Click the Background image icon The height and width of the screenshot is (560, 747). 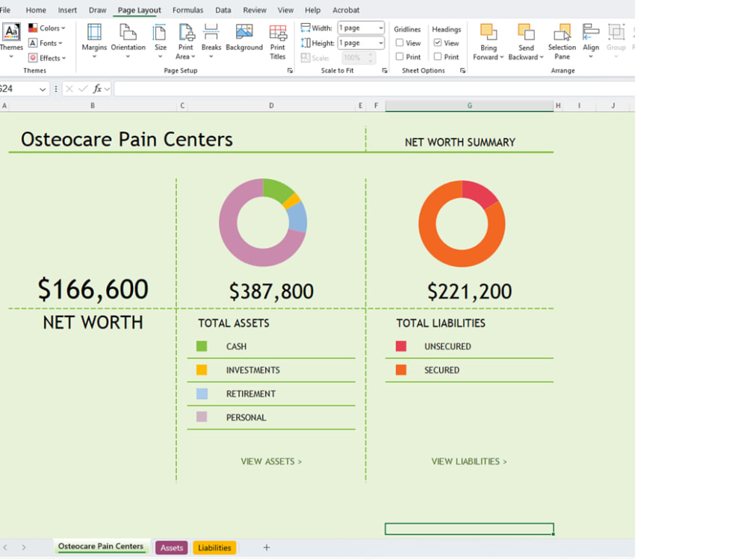(244, 32)
